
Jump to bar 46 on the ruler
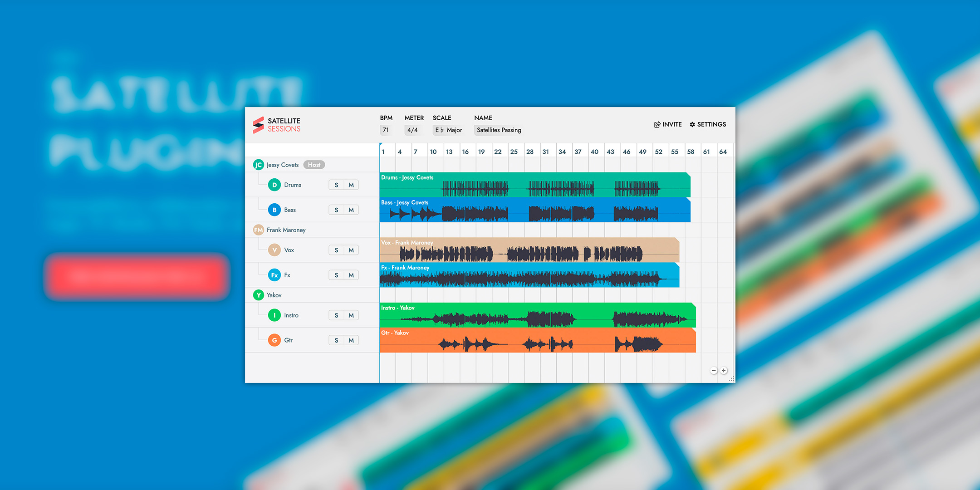(x=627, y=152)
